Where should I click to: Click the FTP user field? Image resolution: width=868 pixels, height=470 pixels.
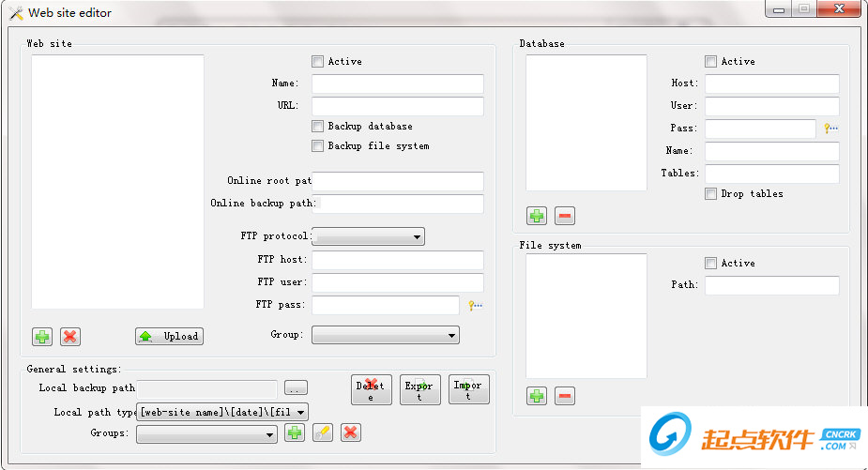click(x=398, y=282)
